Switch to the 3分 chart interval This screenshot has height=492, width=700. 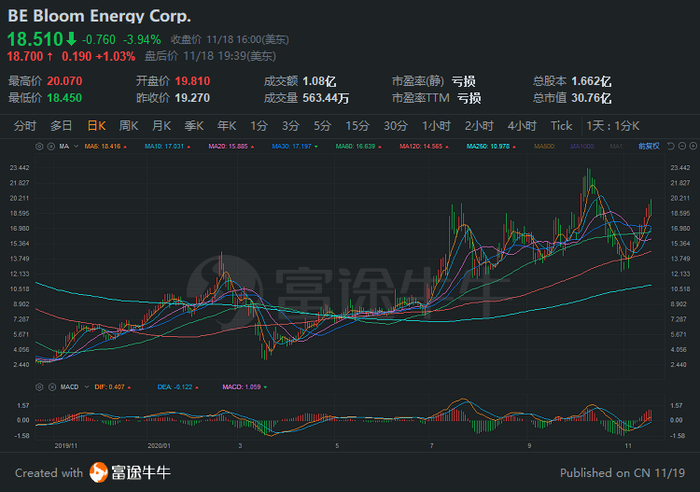pos(291,126)
